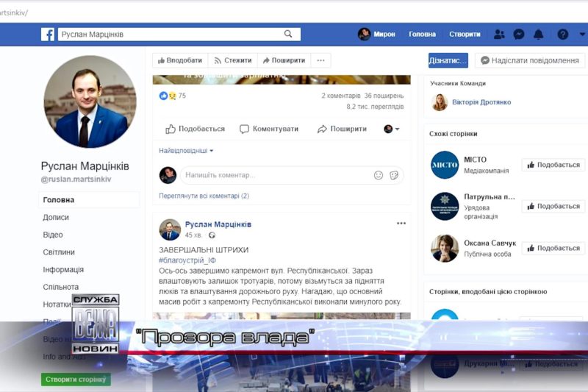
Task: Open the Messenger icon in top bar
Action: point(519,35)
